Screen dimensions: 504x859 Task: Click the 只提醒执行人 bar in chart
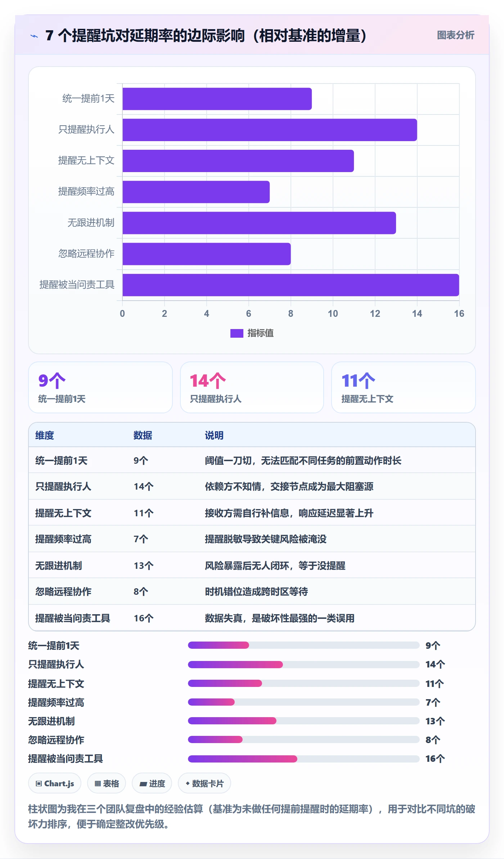[270, 130]
